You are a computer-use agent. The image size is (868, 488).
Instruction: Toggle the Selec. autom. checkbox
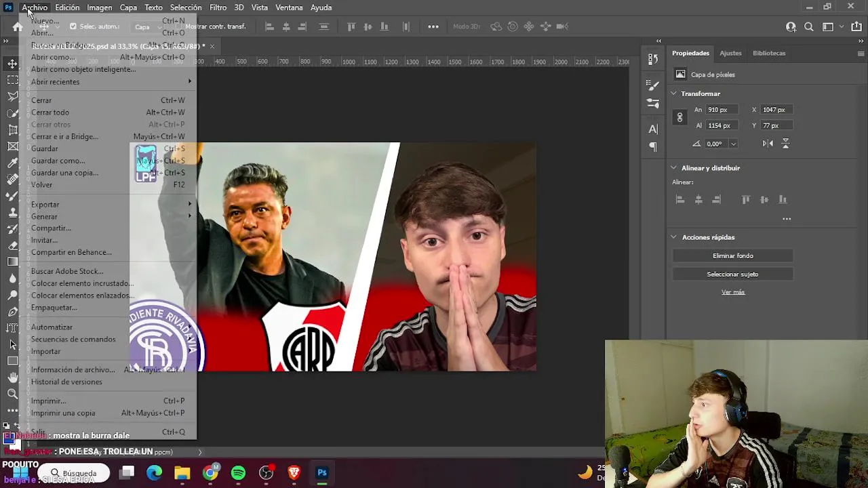pos(73,26)
